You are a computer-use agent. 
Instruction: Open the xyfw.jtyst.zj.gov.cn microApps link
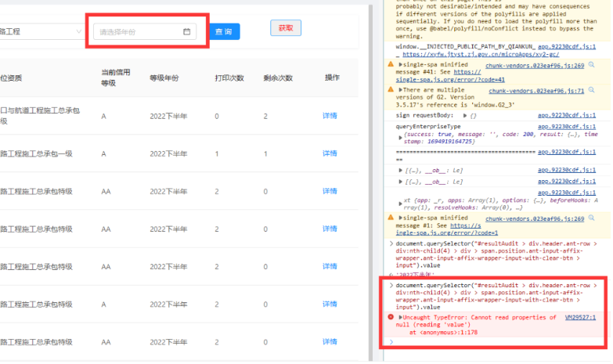click(481, 54)
